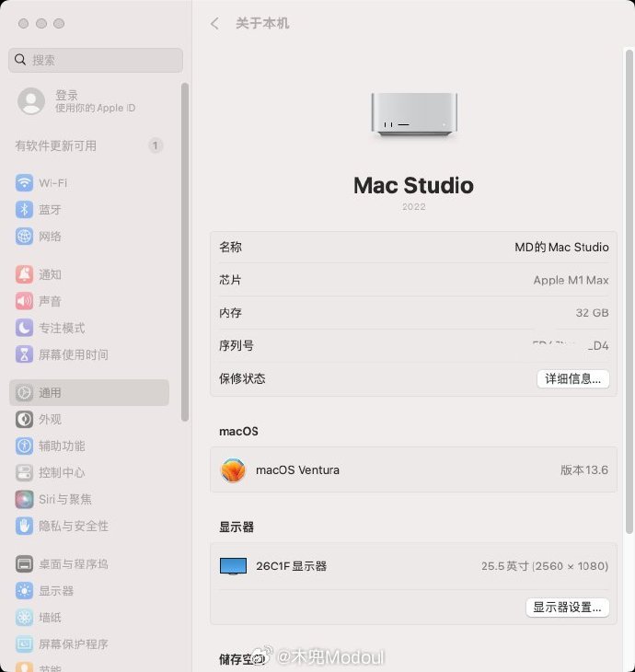Click the search magnifier icon
This screenshot has width=635, height=672.
pos(20,60)
